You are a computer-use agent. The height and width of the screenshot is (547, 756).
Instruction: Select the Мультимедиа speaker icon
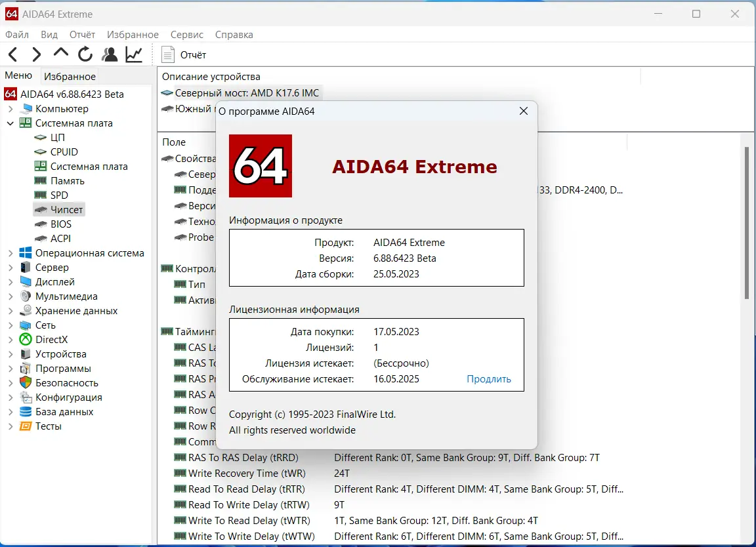click(26, 296)
